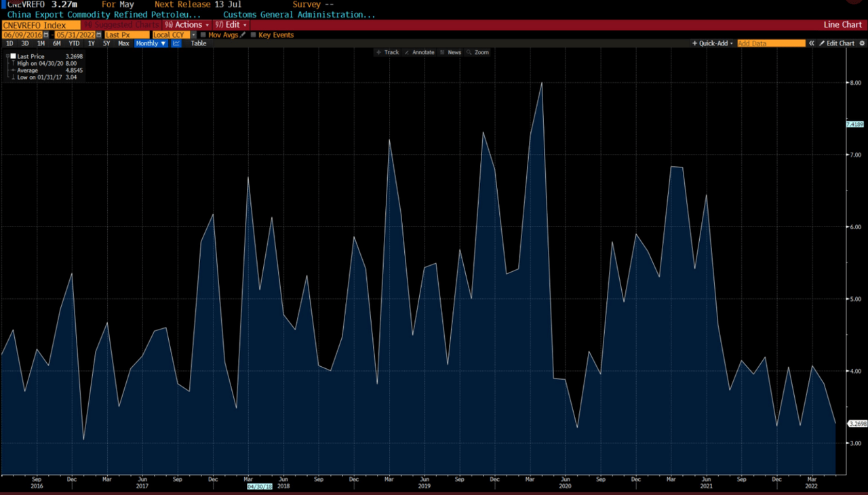Open the Local CCY currency dropdown

pos(174,35)
